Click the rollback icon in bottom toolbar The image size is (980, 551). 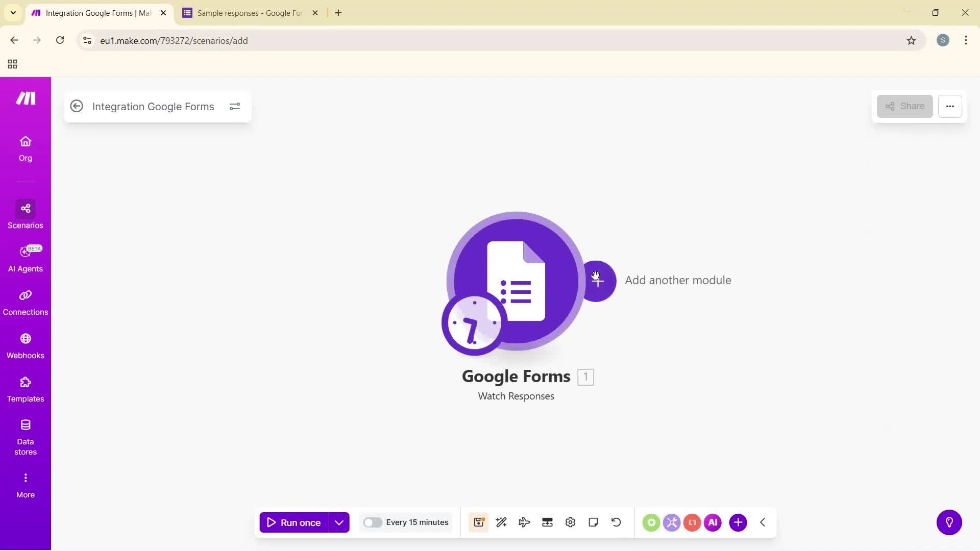tap(616, 522)
